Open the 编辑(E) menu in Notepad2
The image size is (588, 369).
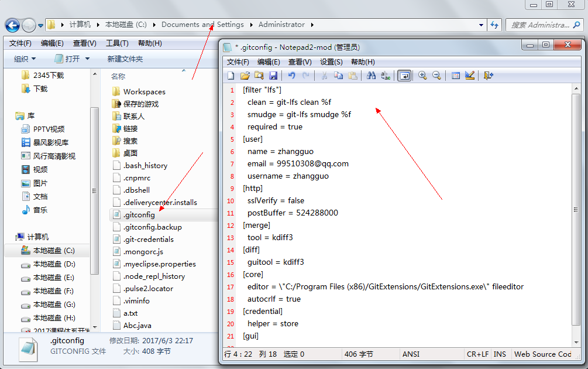(x=269, y=62)
